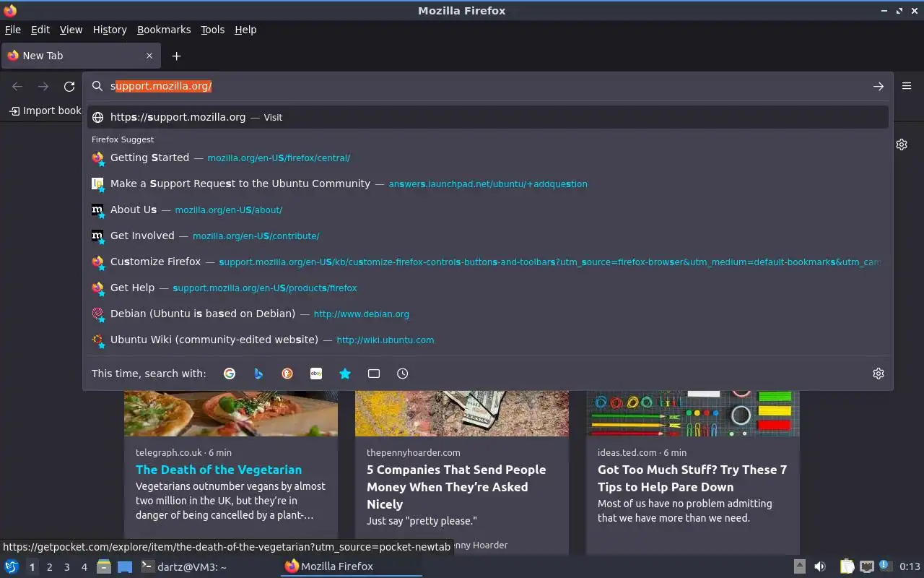Open the Edit menu
This screenshot has width=924, height=578.
pos(40,30)
